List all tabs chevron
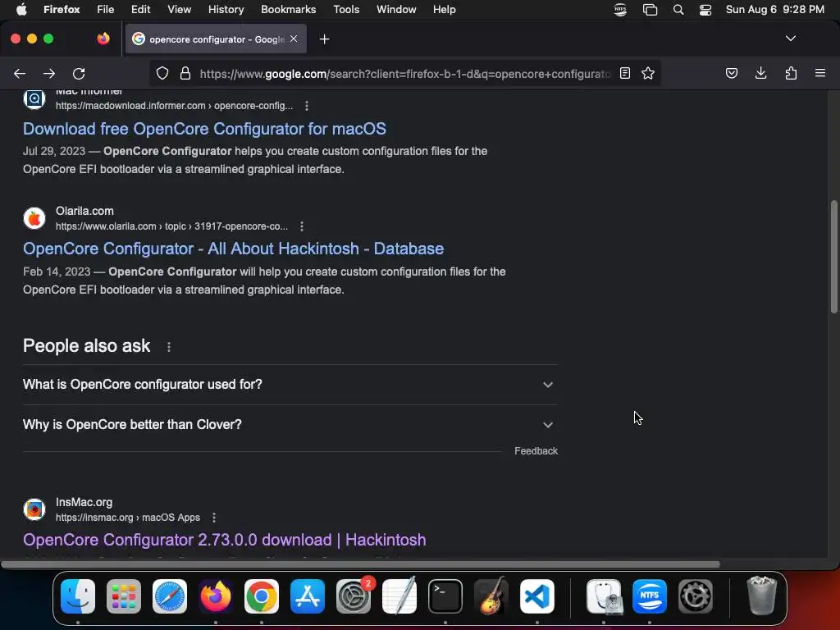This screenshot has width=840, height=630. point(790,39)
